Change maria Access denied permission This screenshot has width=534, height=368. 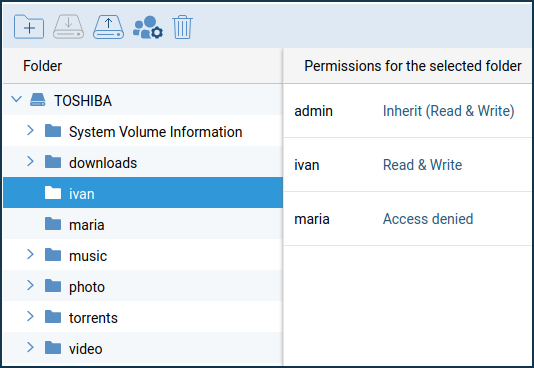click(428, 219)
